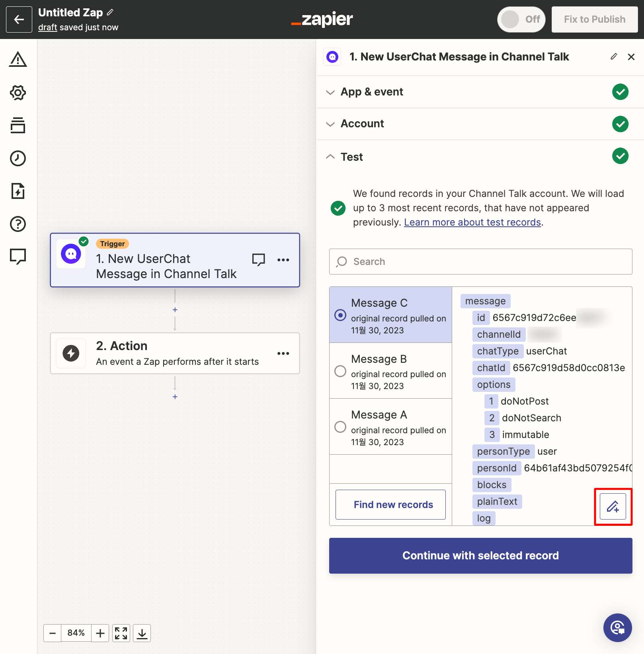Viewport: 644px width, 654px height.
Task: Click the message field label
Action: pyautogui.click(x=485, y=301)
